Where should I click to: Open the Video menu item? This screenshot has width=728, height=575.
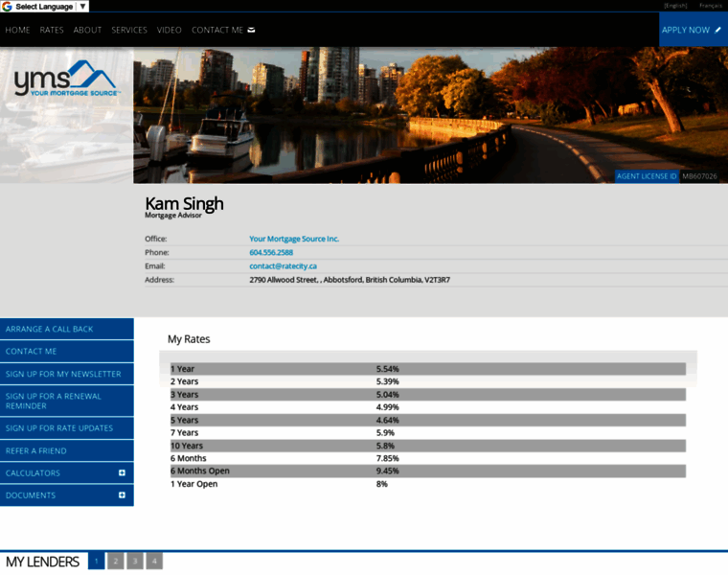[x=170, y=30]
